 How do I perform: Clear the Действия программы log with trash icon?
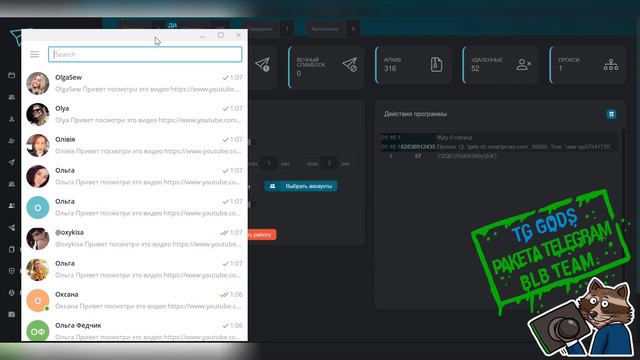[611, 114]
